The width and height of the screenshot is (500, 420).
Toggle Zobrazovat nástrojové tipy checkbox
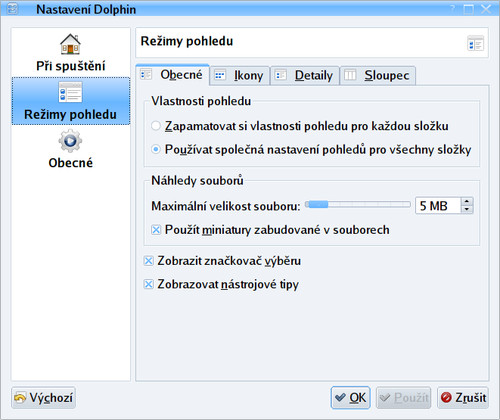point(221,284)
